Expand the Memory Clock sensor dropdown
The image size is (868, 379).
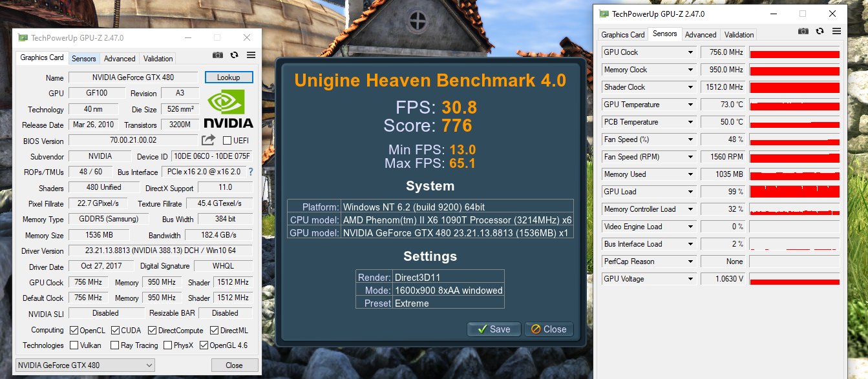coord(690,70)
